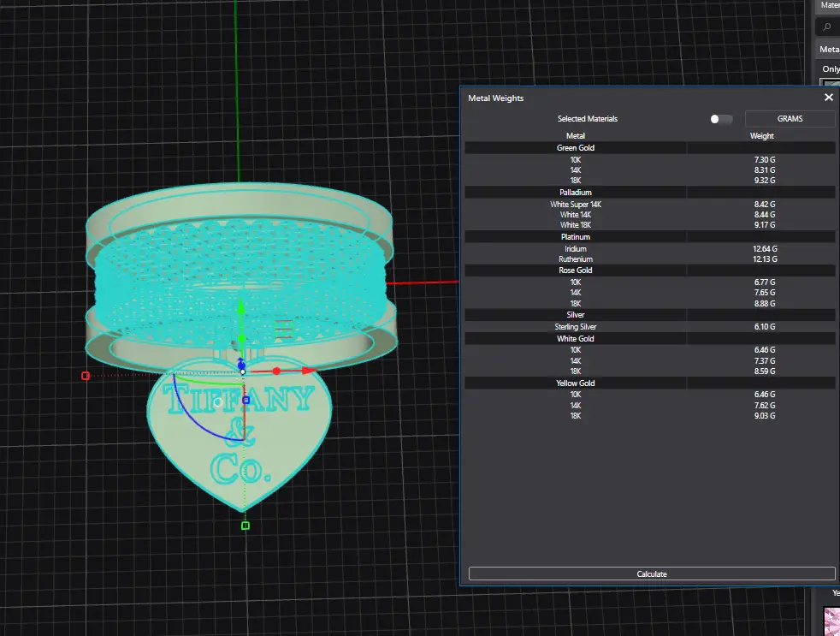Click the 7.65 G weight value
The height and width of the screenshot is (636, 840).
click(x=765, y=292)
